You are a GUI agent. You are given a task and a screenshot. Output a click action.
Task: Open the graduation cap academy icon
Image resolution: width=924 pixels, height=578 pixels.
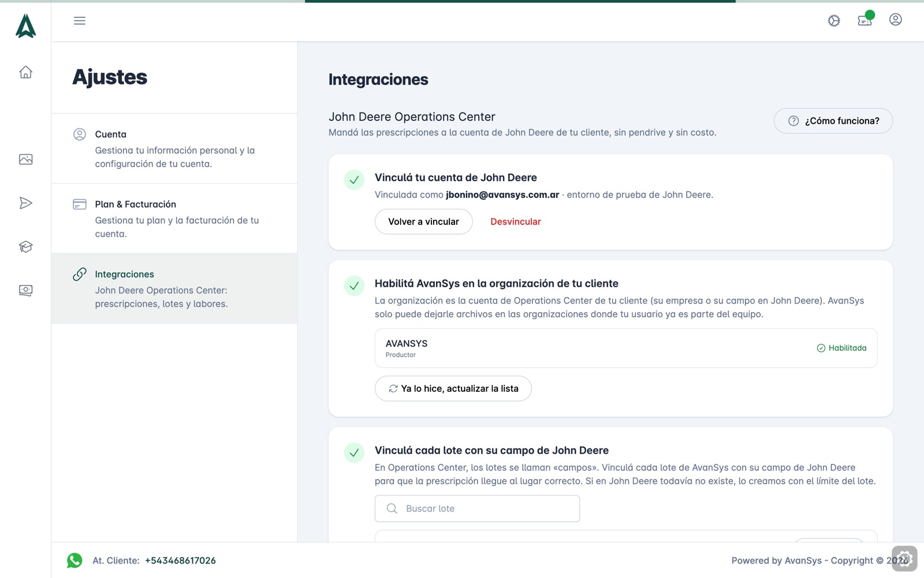[x=25, y=247]
